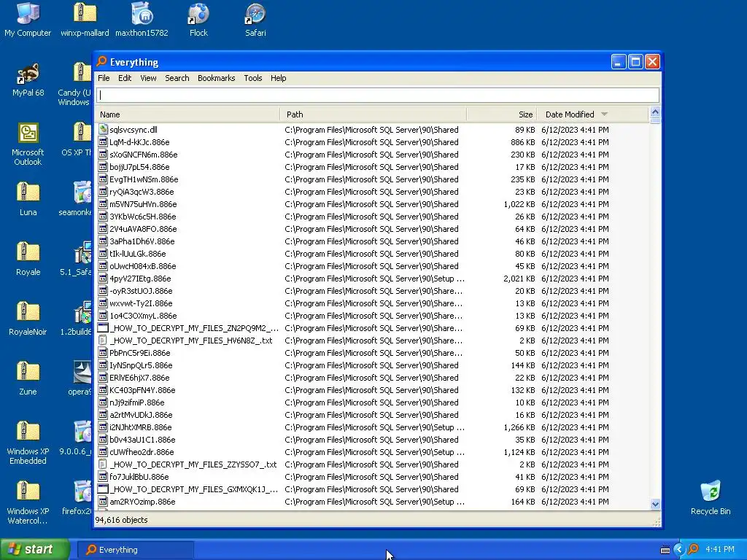Select the file KC403pFN4Y.886e

coord(142,390)
